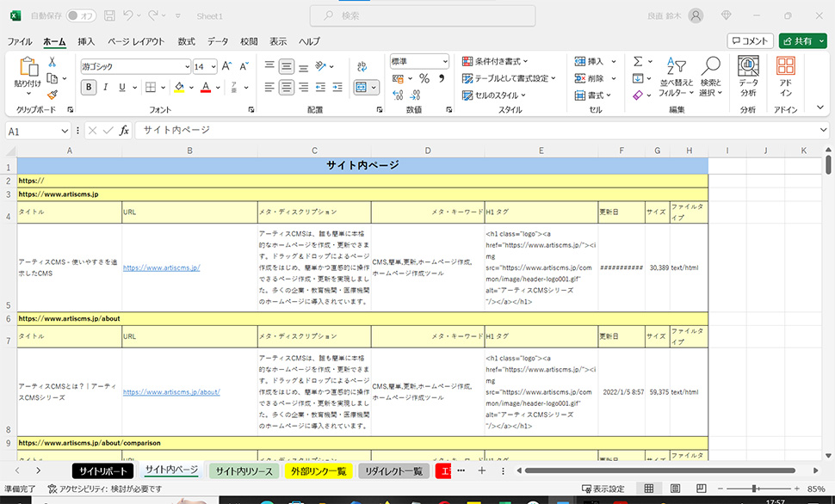Open the Add-ins gallery

(x=785, y=77)
